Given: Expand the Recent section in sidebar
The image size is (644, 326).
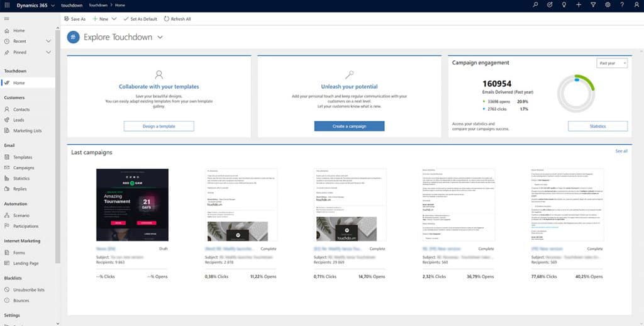Looking at the screenshot, I should tap(48, 42).
